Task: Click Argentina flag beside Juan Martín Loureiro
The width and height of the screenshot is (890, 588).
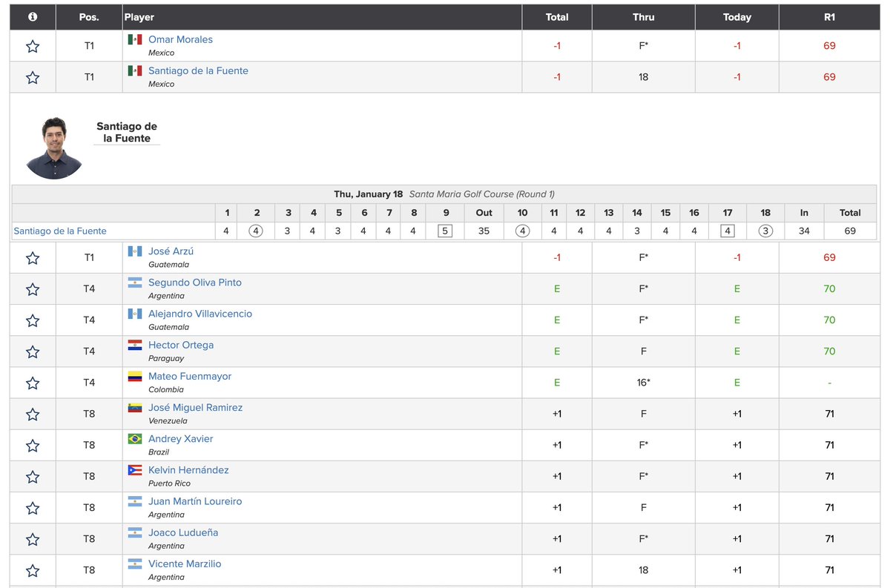Action: tap(134, 501)
